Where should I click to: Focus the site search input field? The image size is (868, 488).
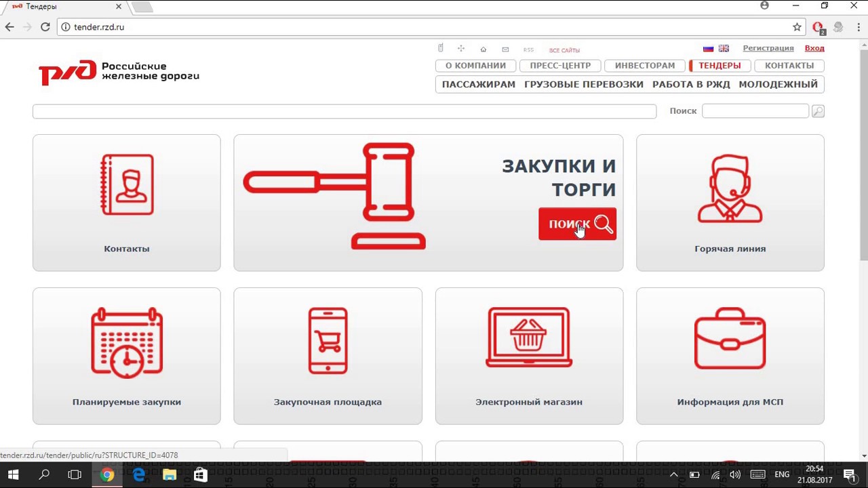(x=755, y=110)
